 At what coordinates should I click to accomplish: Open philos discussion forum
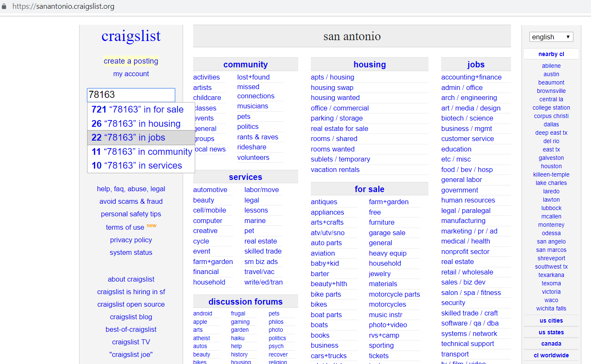click(x=276, y=322)
